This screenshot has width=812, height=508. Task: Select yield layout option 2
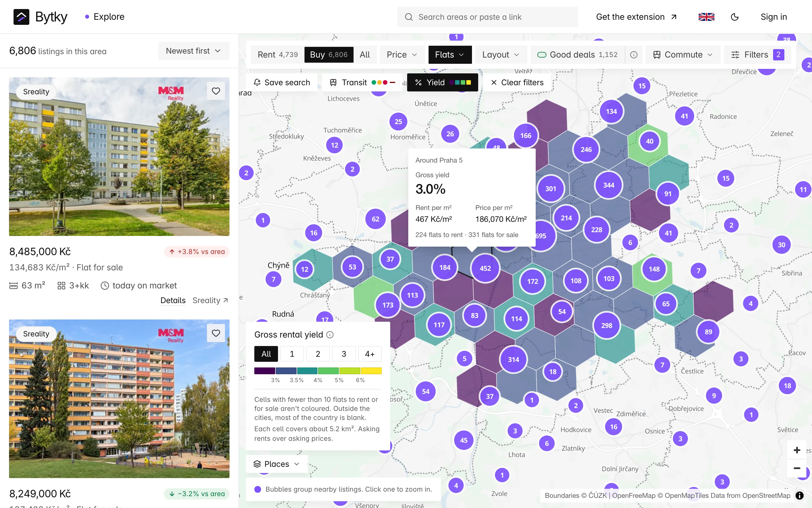318,354
